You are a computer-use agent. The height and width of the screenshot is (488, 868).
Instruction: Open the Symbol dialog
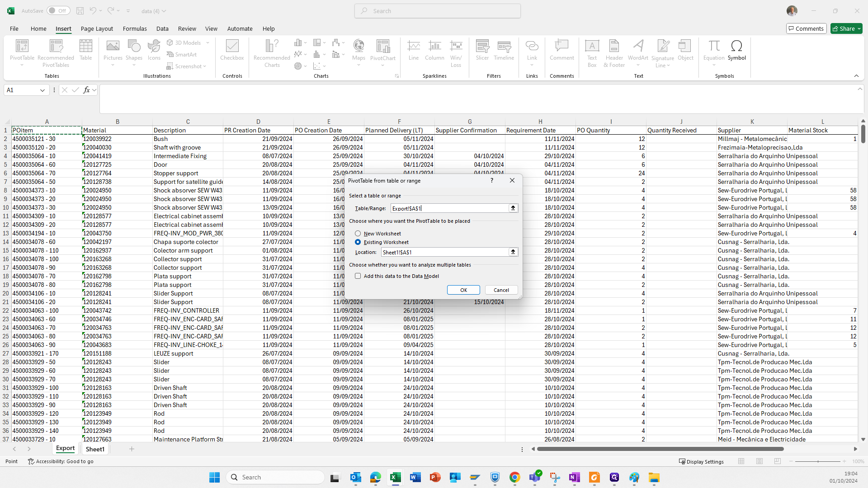[x=736, y=50]
